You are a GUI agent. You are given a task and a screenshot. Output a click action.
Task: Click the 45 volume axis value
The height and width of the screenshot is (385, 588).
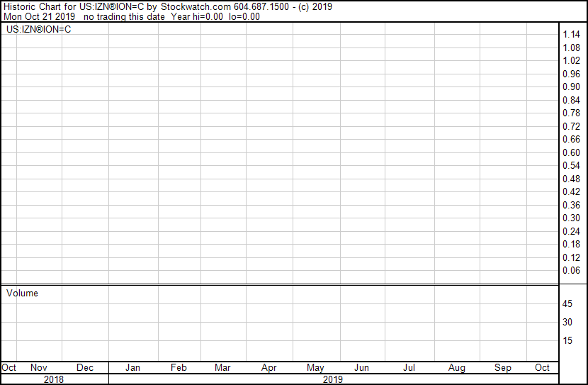(x=567, y=303)
